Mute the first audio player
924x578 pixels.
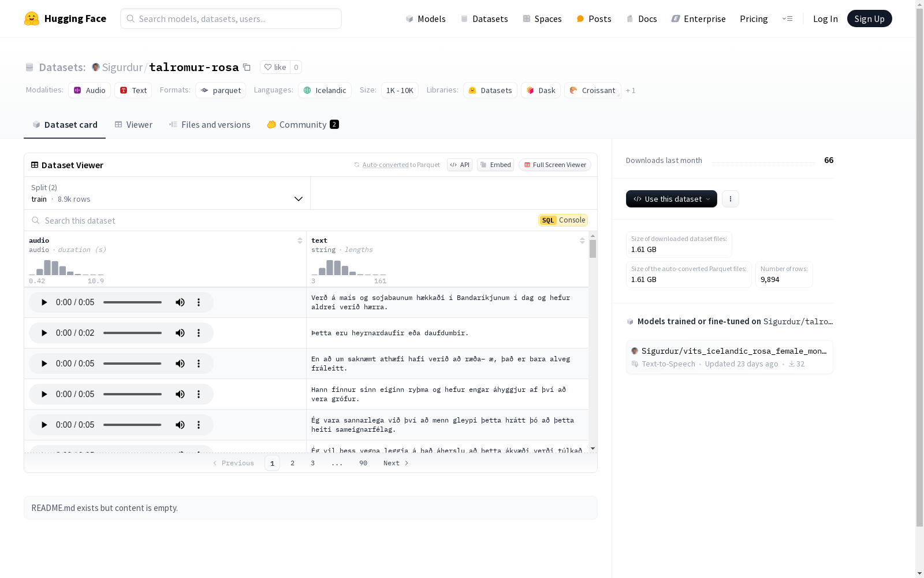(x=180, y=302)
